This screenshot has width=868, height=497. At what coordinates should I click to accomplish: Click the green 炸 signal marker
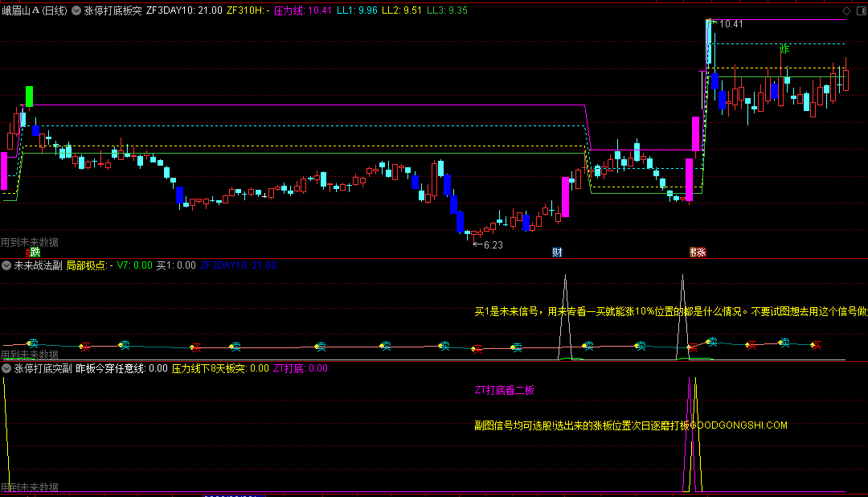click(784, 49)
